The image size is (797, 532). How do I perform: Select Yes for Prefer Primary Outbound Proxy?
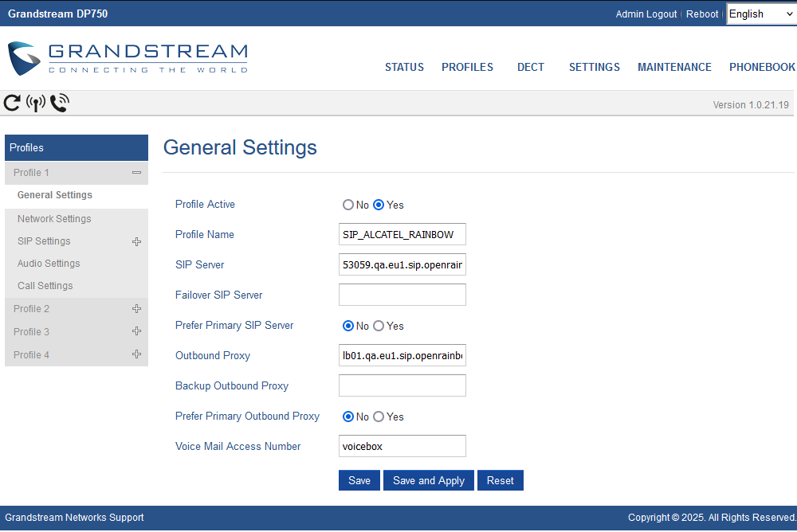tap(379, 417)
